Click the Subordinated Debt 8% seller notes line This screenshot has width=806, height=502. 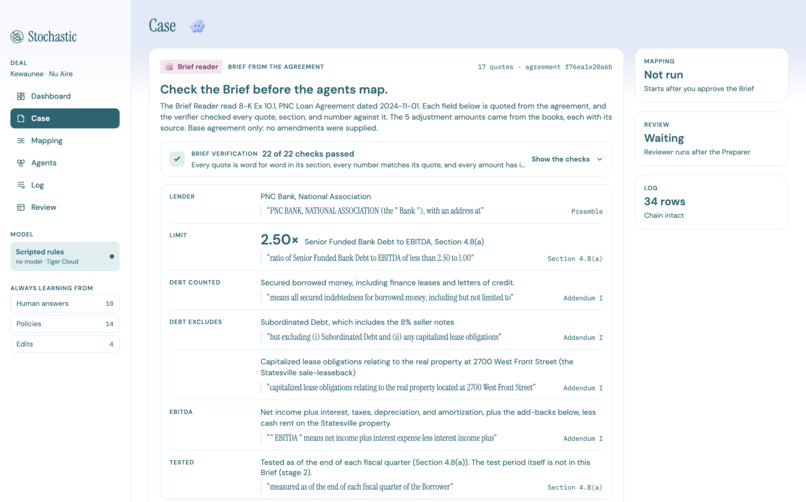pyautogui.click(x=357, y=322)
